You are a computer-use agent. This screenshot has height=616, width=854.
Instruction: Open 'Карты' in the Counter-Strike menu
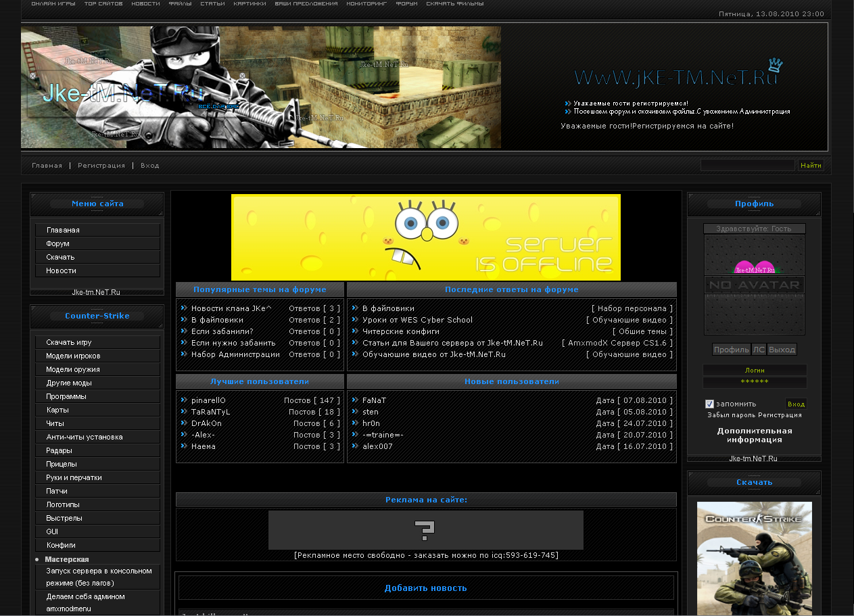pyautogui.click(x=97, y=410)
